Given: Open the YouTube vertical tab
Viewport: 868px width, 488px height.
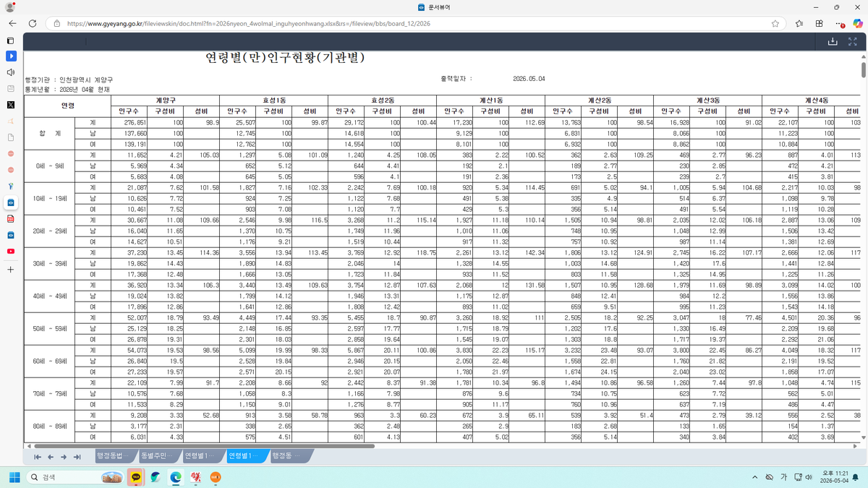Looking at the screenshot, I should coord(11,251).
